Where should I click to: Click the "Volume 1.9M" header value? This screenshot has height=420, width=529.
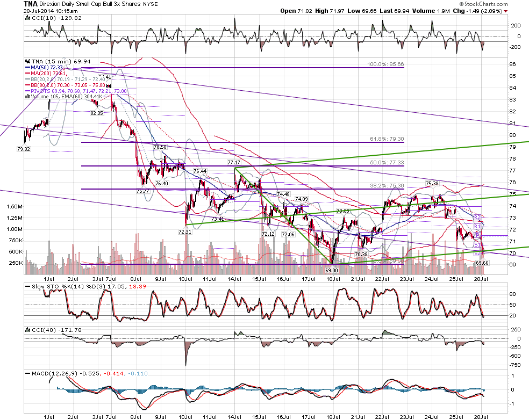(x=431, y=11)
